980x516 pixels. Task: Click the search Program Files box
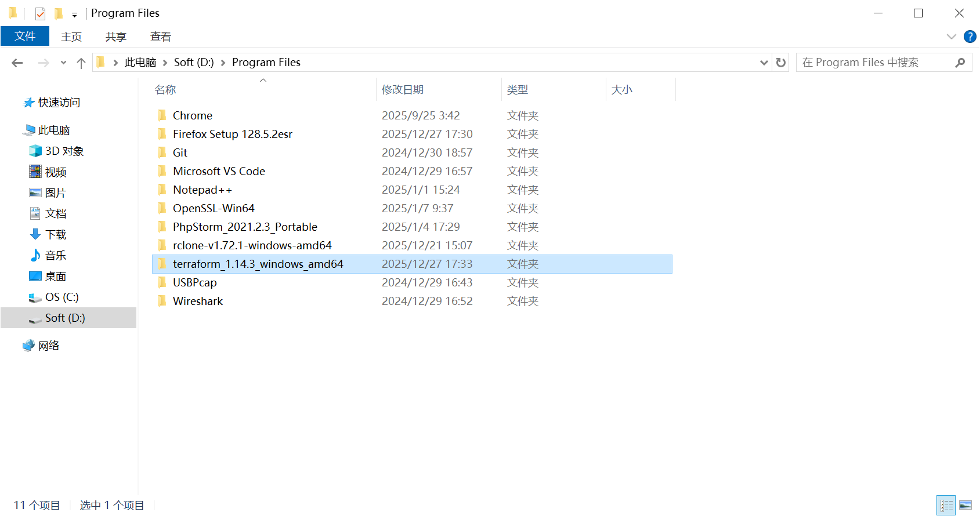[876, 63]
